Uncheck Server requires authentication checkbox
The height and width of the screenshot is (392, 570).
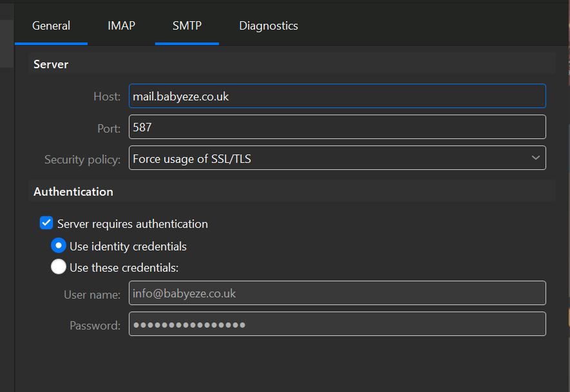[46, 223]
